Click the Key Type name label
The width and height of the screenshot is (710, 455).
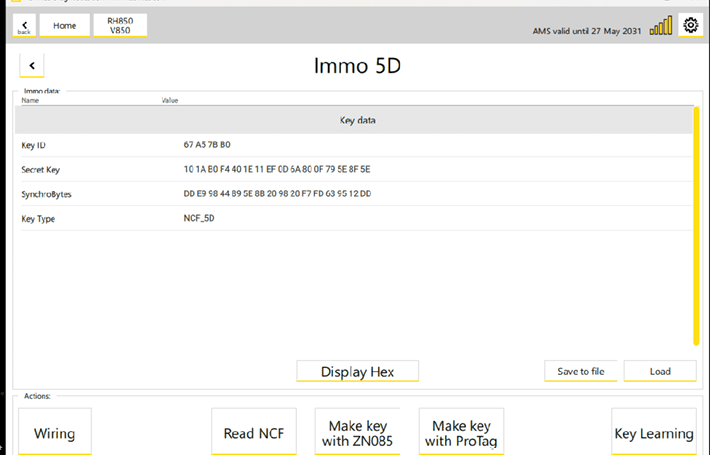(x=38, y=219)
